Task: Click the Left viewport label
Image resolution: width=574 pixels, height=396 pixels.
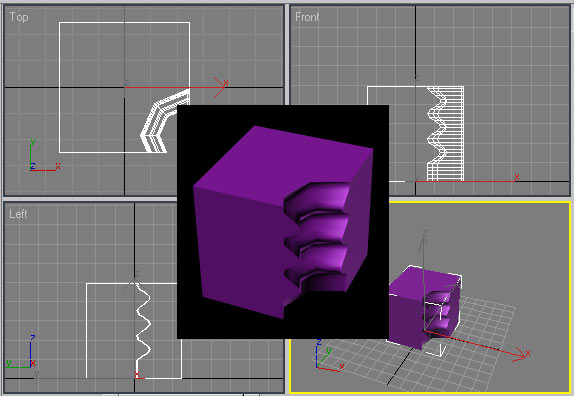Action: pos(18,214)
